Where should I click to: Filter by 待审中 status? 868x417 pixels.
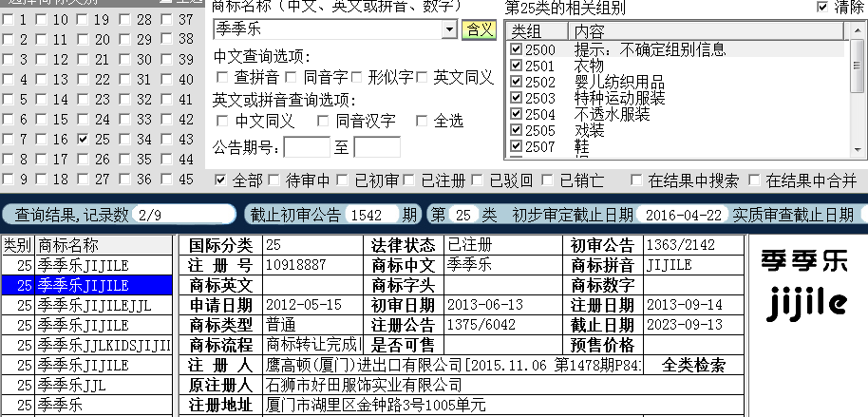[274, 180]
